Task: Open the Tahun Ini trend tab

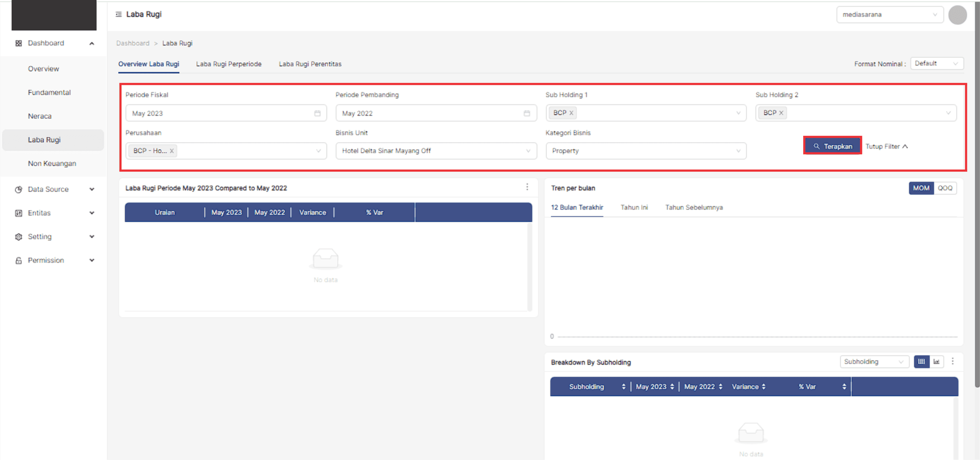Action: tap(634, 208)
